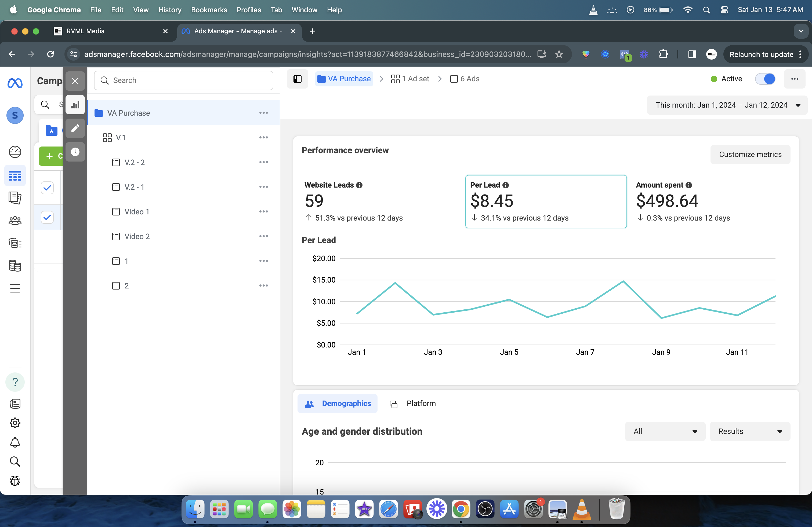Uncheck the first campaign row checkbox
Viewport: 812px width, 527px height.
pos(47,188)
